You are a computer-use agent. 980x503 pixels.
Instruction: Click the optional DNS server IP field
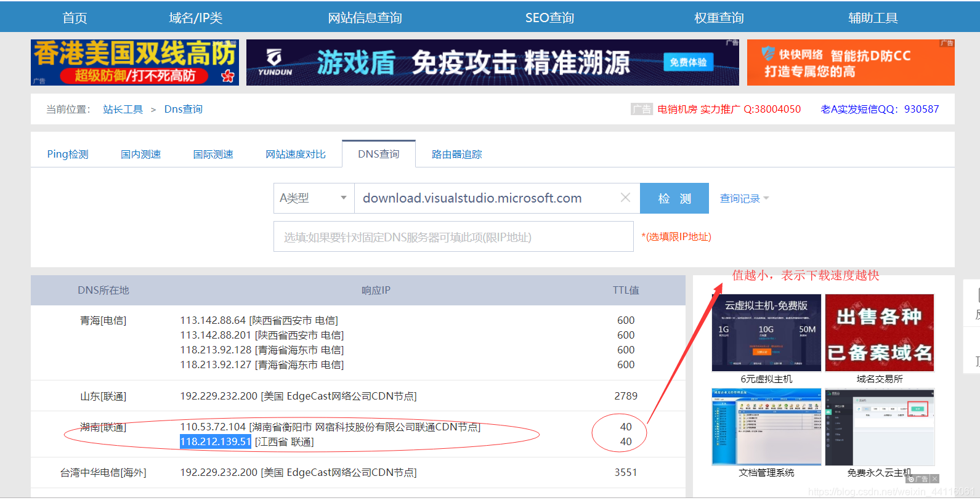[453, 237]
